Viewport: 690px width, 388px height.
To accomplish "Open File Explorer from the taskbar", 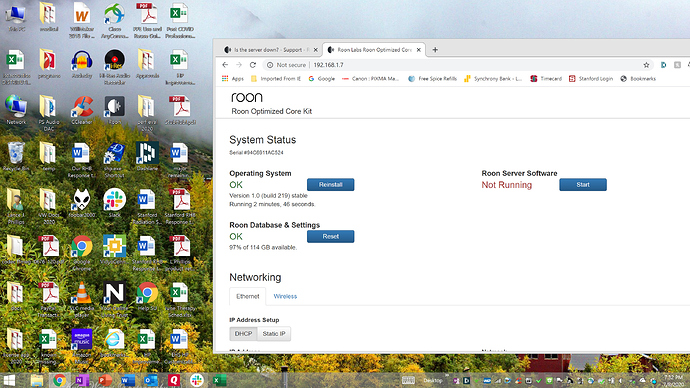I will (37, 380).
